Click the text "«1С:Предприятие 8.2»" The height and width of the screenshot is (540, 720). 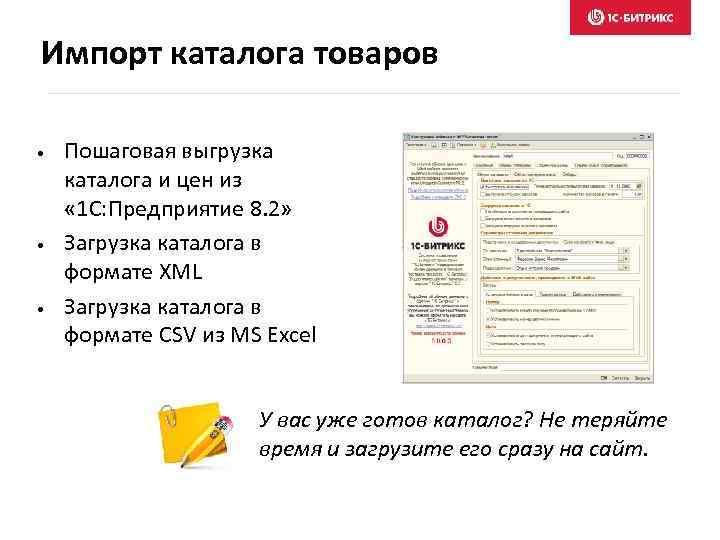pos(178,209)
